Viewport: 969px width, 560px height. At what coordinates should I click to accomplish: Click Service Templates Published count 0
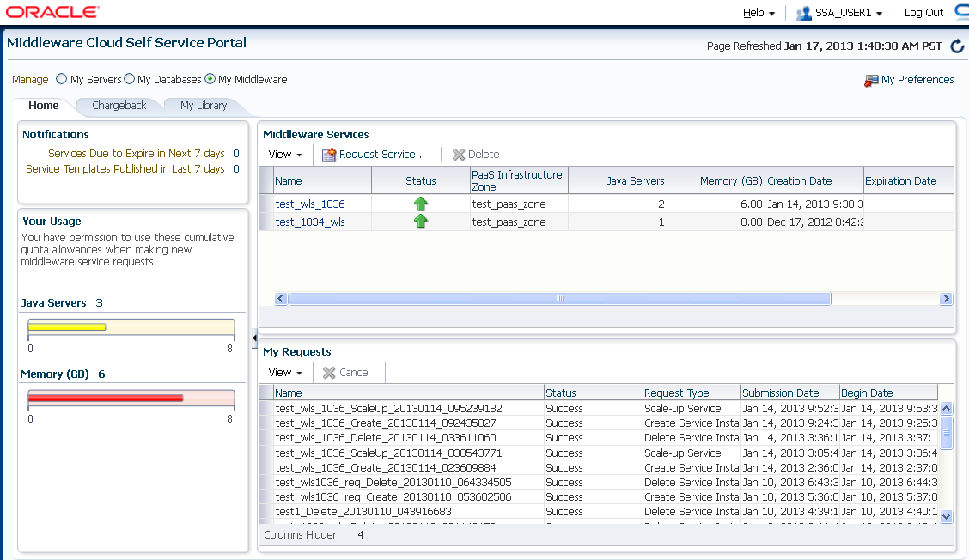click(236, 168)
